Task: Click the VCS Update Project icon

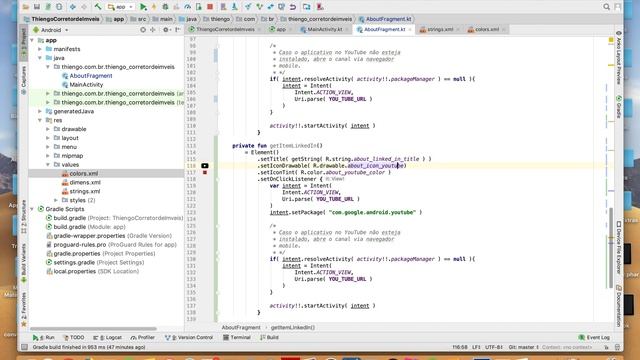Action: point(248,7)
